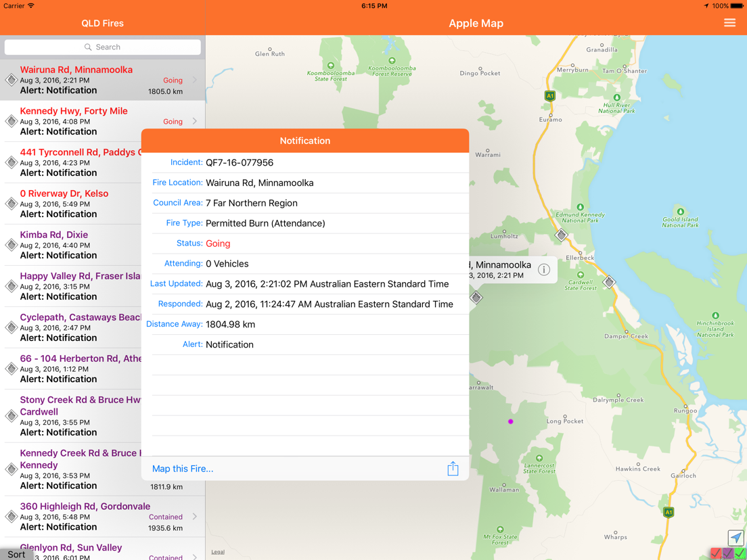The image size is (747, 560).
Task: Expand the 360 Highleigh Rd, Gordonvale row chevron
Action: click(x=195, y=516)
